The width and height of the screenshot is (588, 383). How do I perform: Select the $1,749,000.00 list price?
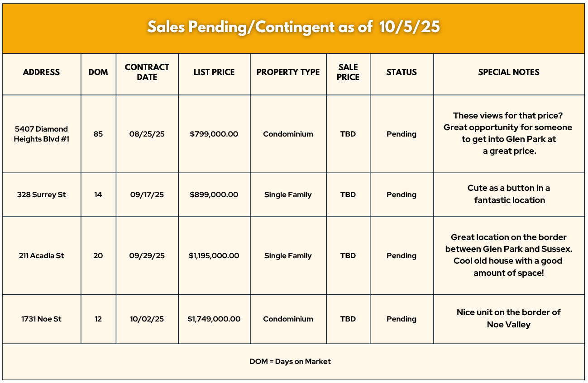214,319
